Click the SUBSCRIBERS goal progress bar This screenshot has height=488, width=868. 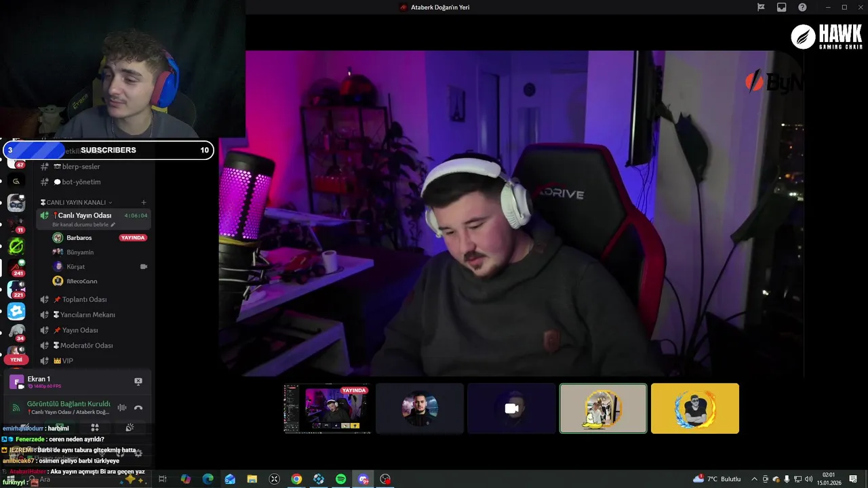coord(108,150)
